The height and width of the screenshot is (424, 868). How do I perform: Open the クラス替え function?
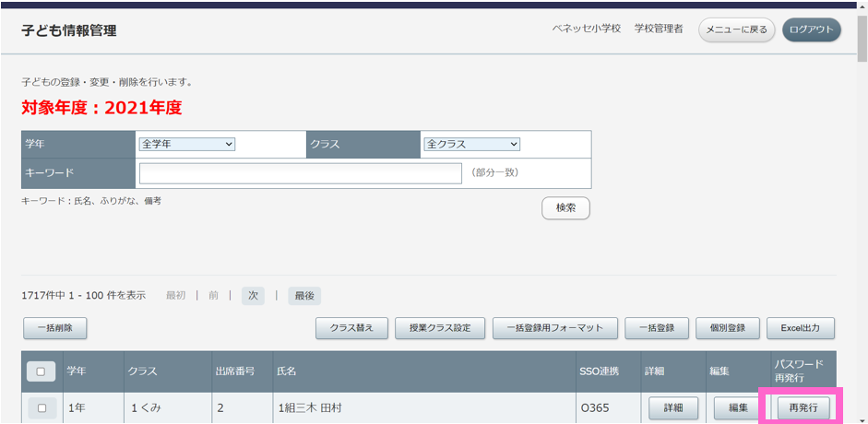point(351,328)
